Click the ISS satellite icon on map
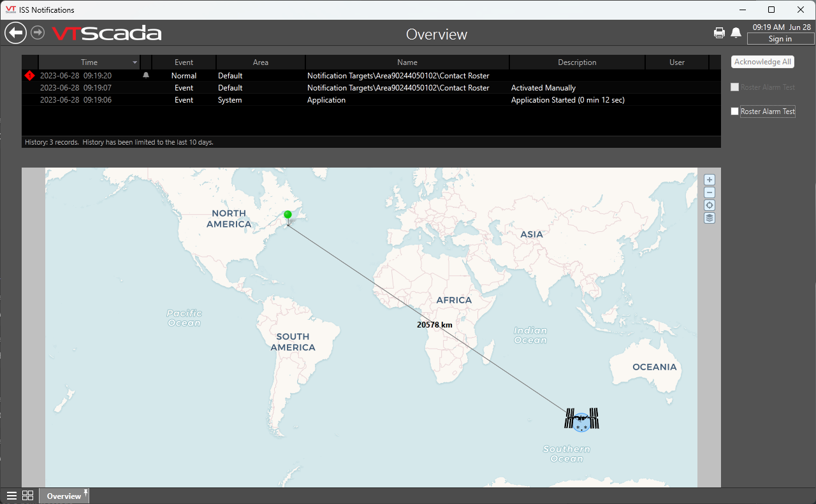This screenshot has height=504, width=816. point(581,419)
